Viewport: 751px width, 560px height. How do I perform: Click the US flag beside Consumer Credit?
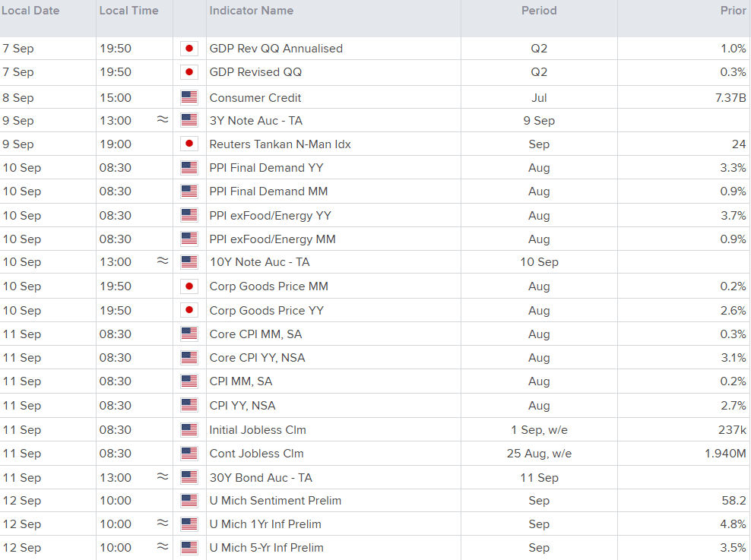[x=189, y=98]
